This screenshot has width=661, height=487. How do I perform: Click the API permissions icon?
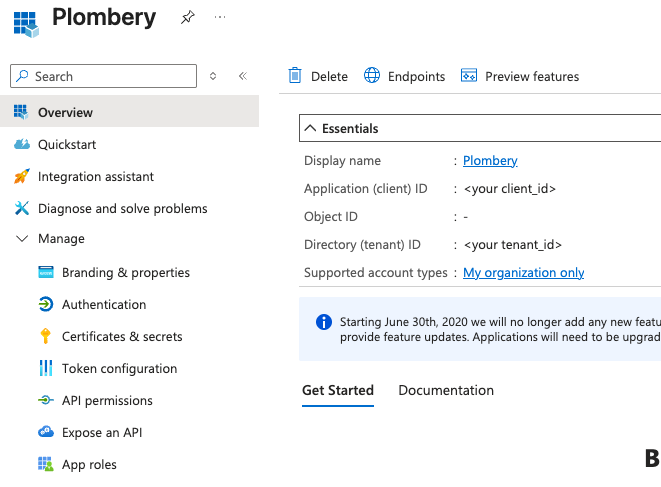point(46,400)
